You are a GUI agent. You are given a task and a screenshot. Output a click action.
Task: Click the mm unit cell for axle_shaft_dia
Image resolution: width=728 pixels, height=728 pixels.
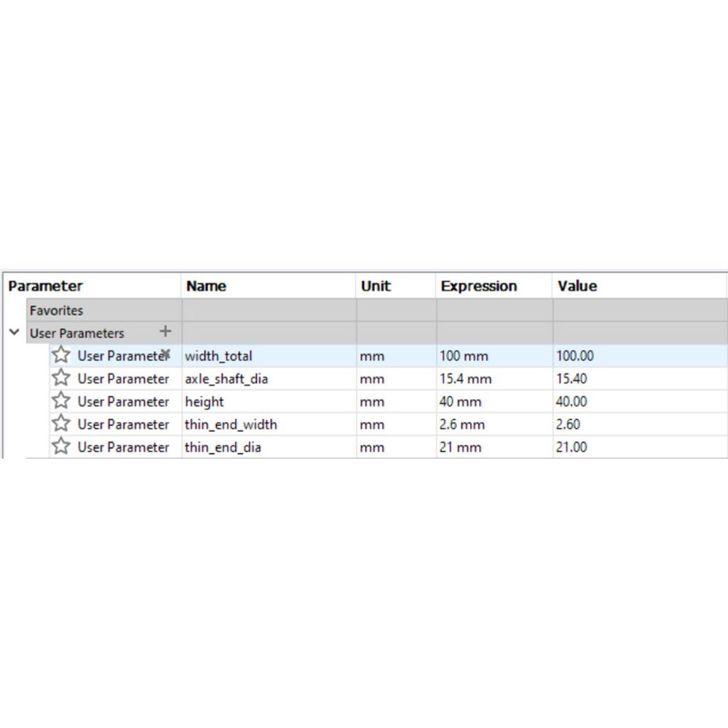[x=397, y=379]
